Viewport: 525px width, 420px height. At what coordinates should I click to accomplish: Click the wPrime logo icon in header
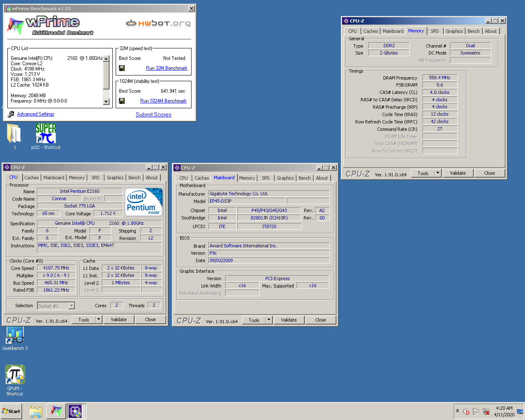coord(15,26)
